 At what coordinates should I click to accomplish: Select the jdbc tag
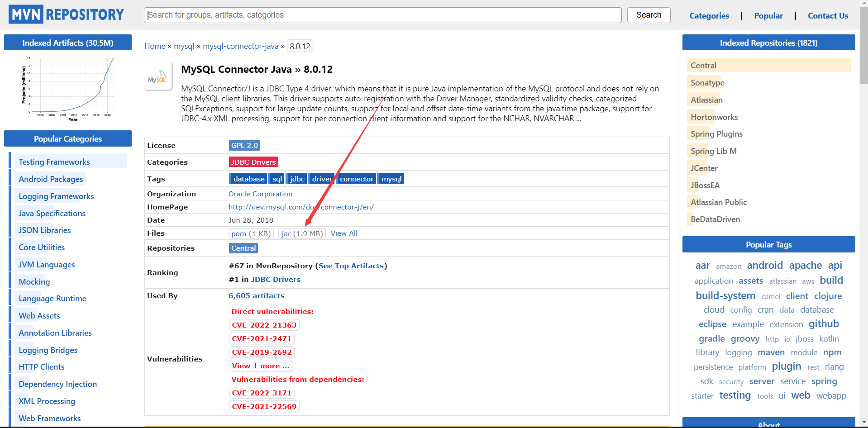(x=297, y=179)
